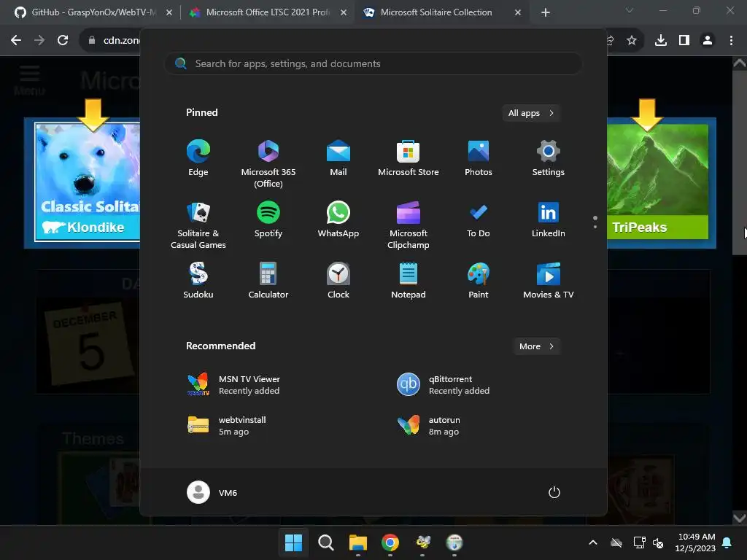Launch WhatsApp from the Start menu
747x560 pixels.
pyautogui.click(x=338, y=219)
